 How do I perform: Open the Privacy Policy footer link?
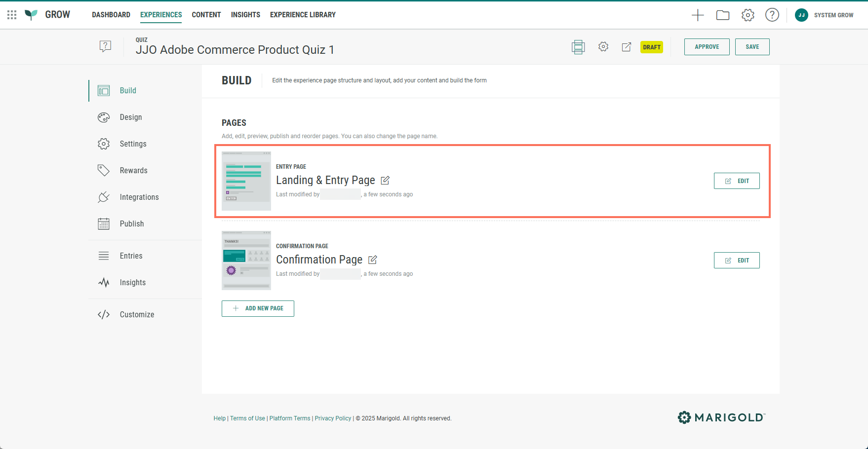point(333,418)
